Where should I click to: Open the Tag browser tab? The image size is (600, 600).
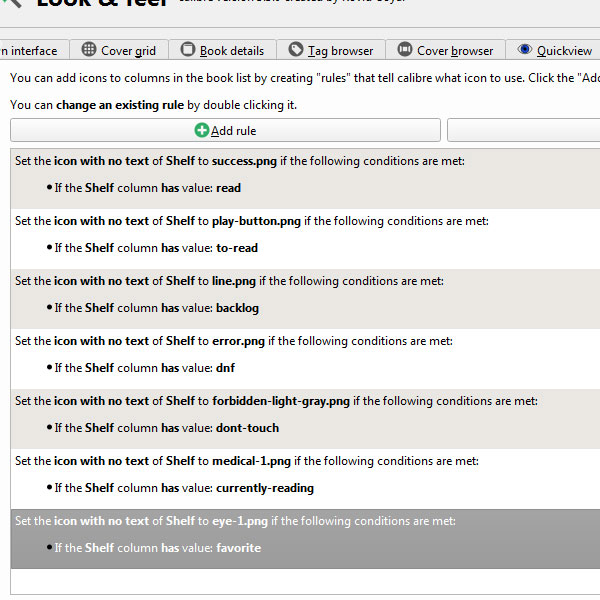click(331, 50)
